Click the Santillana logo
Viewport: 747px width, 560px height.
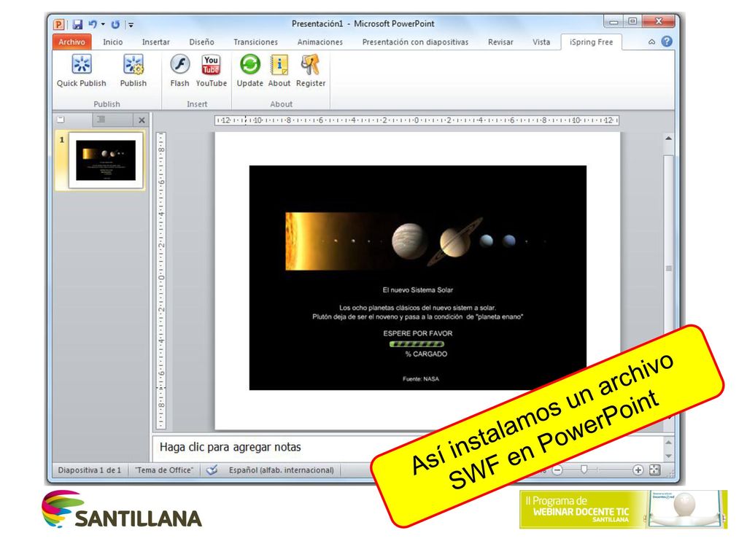(122, 510)
